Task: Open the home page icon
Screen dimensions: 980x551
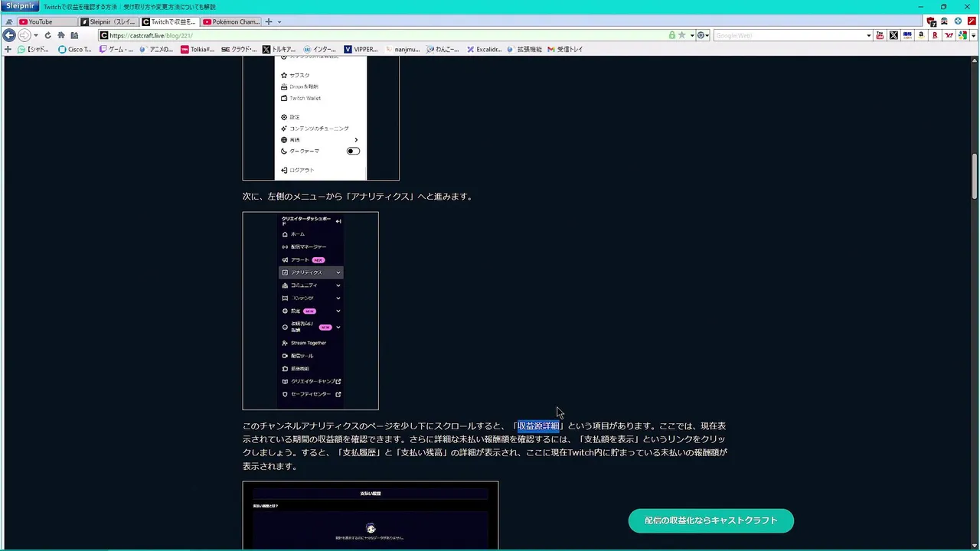Action: click(61, 35)
